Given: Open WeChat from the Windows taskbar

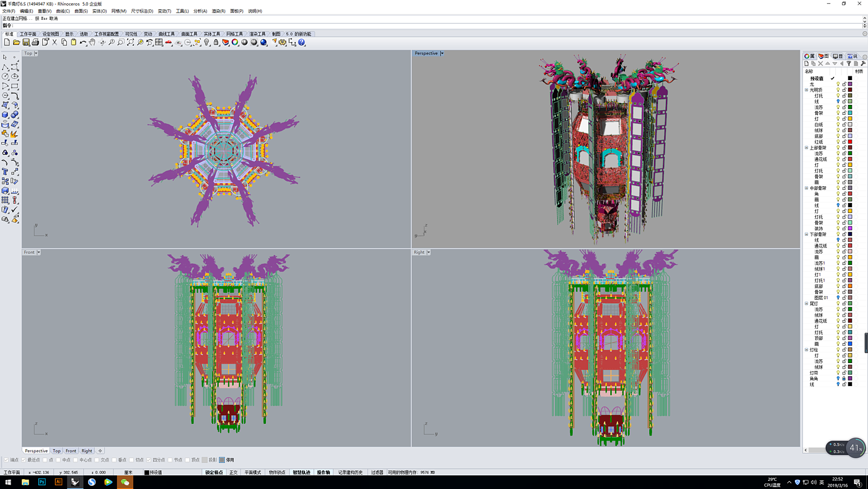Looking at the screenshot, I should coord(125,482).
